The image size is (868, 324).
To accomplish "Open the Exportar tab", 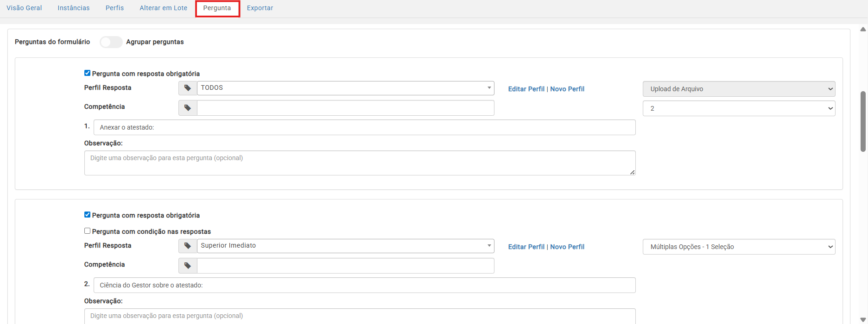I will click(260, 8).
